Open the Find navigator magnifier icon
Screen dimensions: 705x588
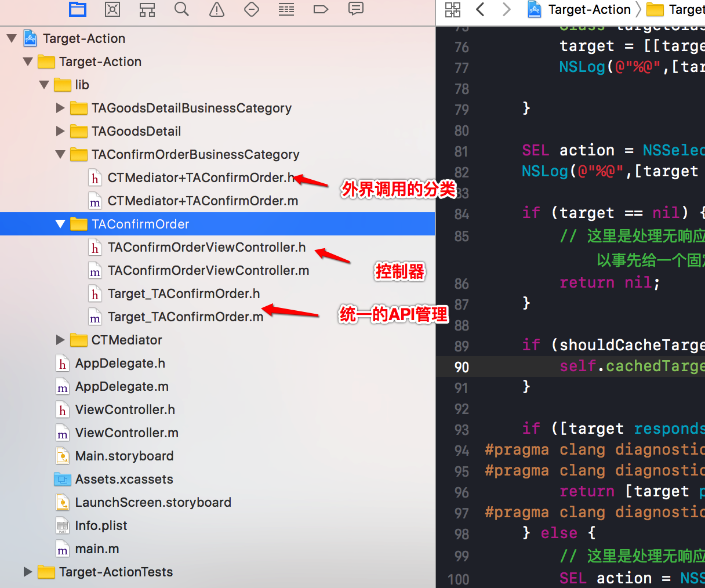(182, 9)
